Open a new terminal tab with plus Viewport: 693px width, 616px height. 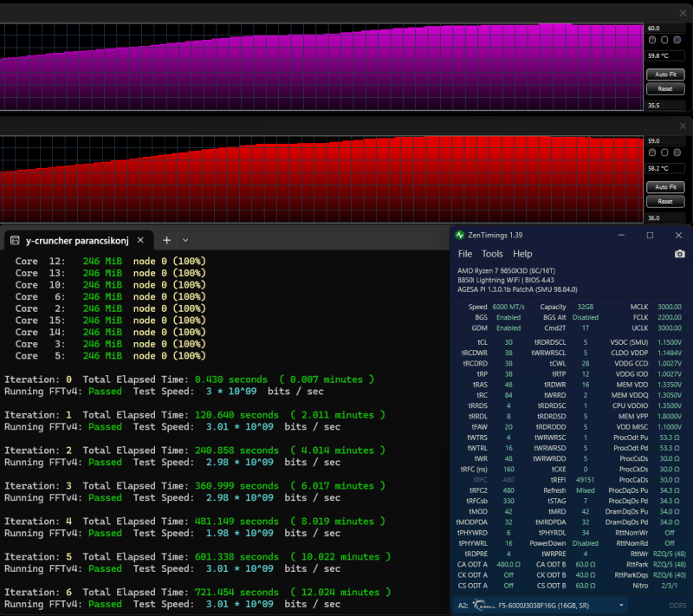(x=166, y=240)
